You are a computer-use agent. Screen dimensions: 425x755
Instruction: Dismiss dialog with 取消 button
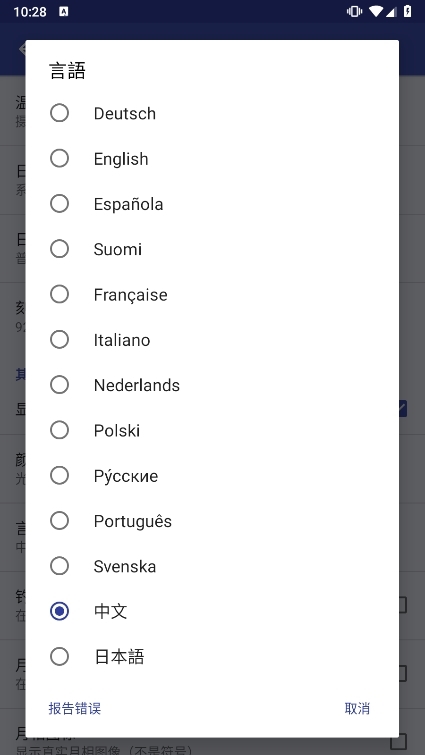[357, 708]
